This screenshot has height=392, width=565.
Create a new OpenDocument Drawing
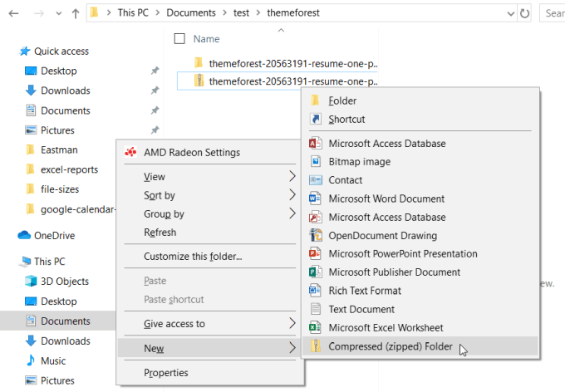[x=420, y=236]
